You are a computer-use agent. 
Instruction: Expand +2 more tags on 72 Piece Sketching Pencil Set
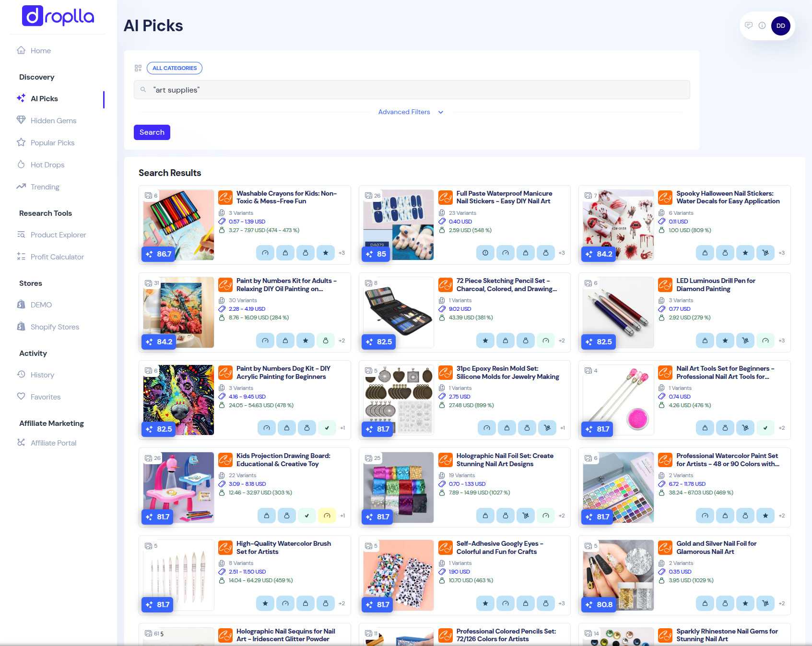pyautogui.click(x=562, y=341)
